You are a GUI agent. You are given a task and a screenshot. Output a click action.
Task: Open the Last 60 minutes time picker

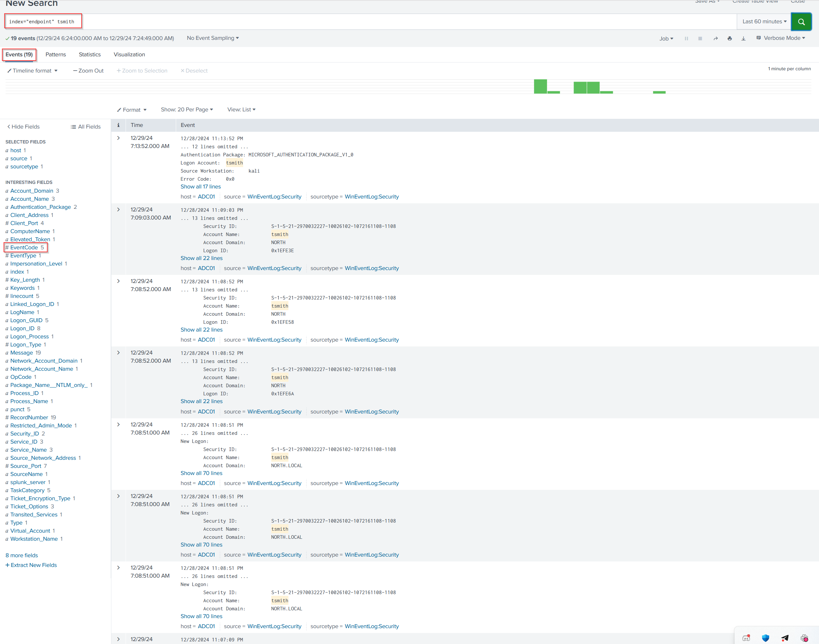[x=764, y=21]
